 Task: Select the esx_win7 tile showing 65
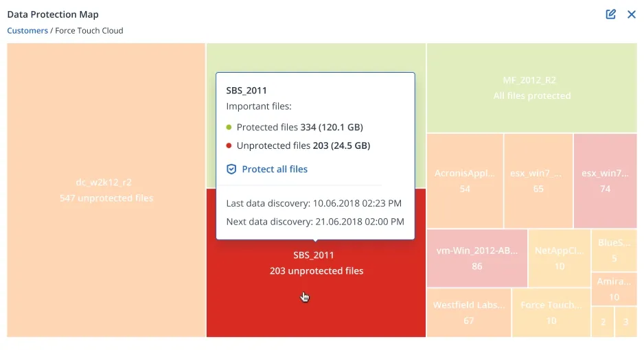[x=538, y=181]
